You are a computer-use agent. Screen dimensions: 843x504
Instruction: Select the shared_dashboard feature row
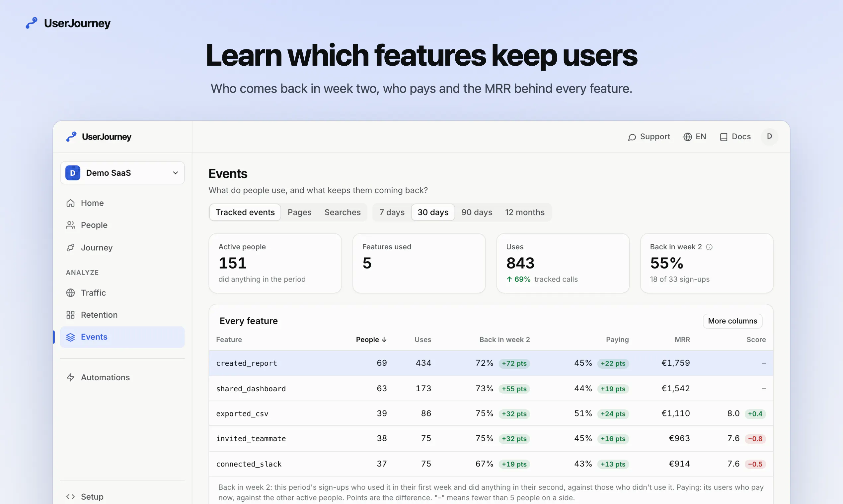coord(491,389)
